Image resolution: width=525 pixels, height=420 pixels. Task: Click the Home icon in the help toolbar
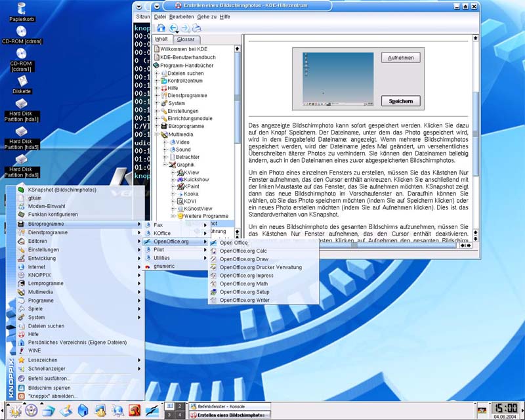click(161, 28)
